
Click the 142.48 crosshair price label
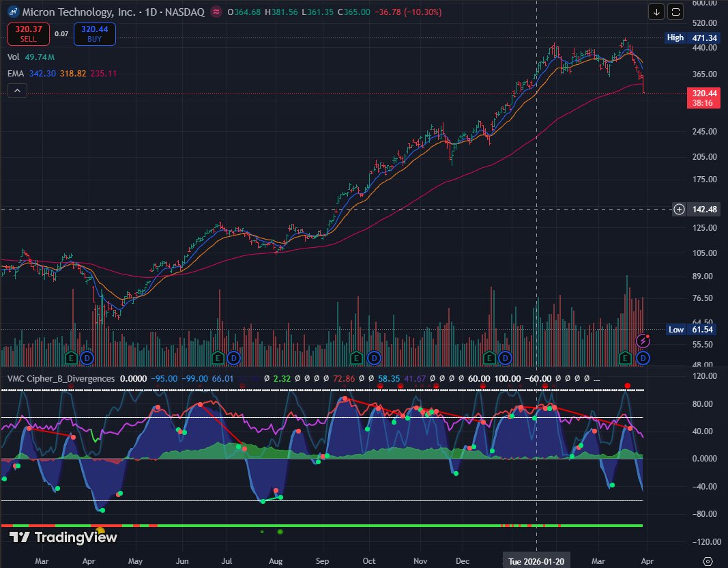704,210
